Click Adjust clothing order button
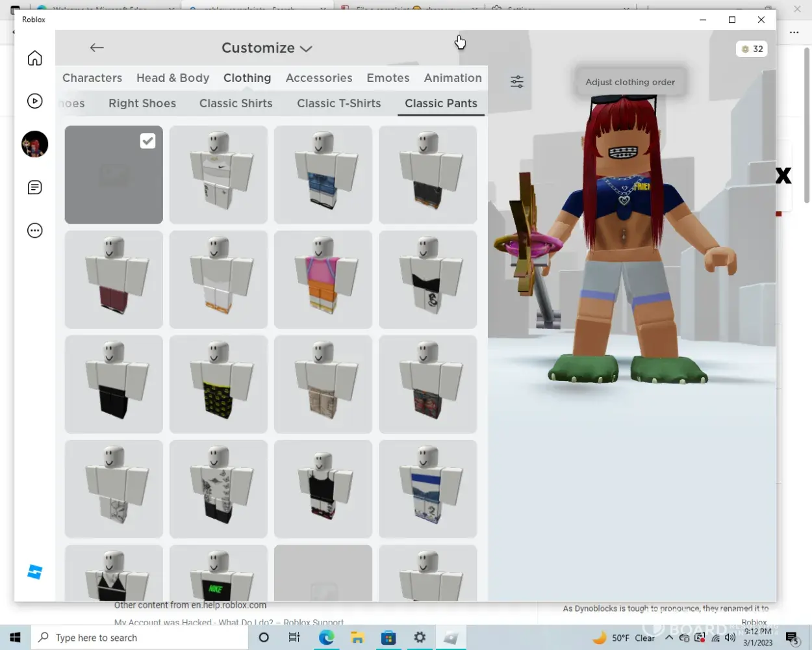 [x=630, y=82]
